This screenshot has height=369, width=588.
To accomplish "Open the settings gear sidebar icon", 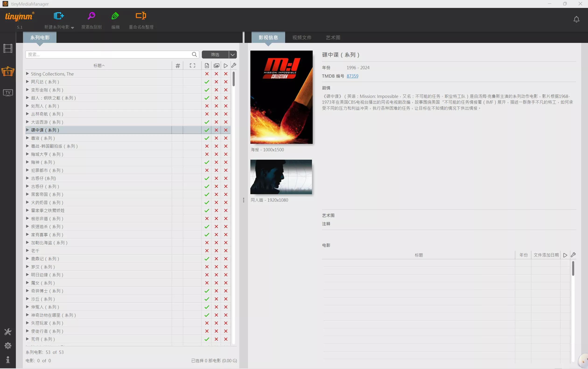I will (x=8, y=346).
